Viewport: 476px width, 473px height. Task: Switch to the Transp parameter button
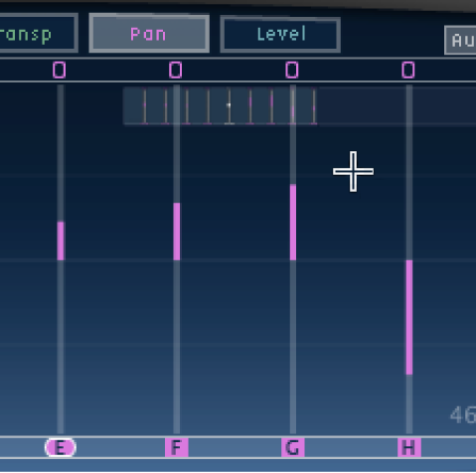click(38, 33)
